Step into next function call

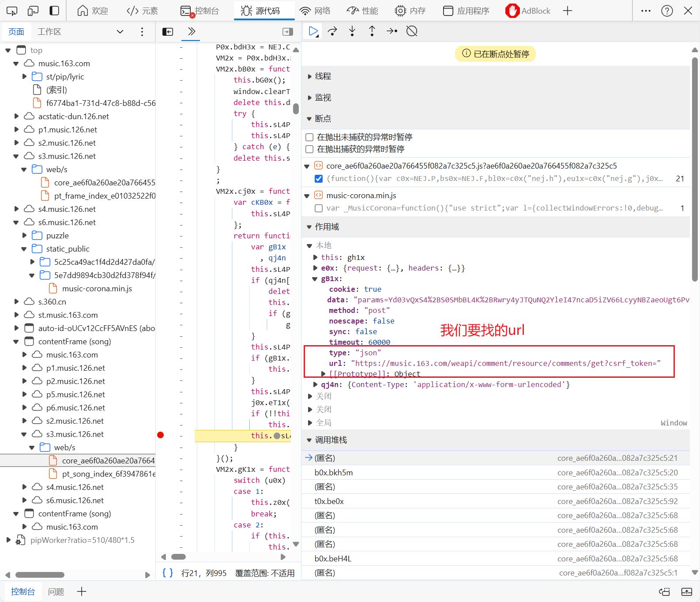point(352,31)
